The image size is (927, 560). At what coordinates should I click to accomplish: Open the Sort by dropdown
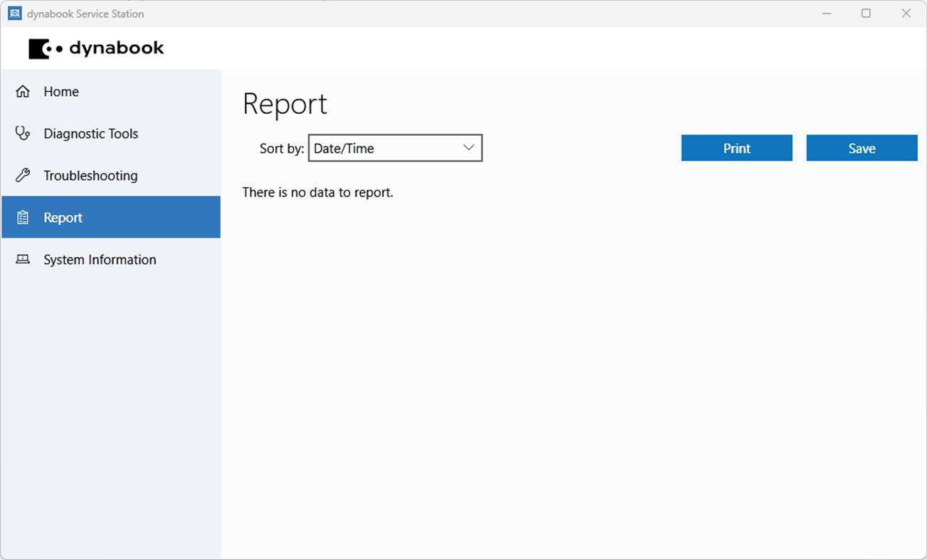pos(395,147)
